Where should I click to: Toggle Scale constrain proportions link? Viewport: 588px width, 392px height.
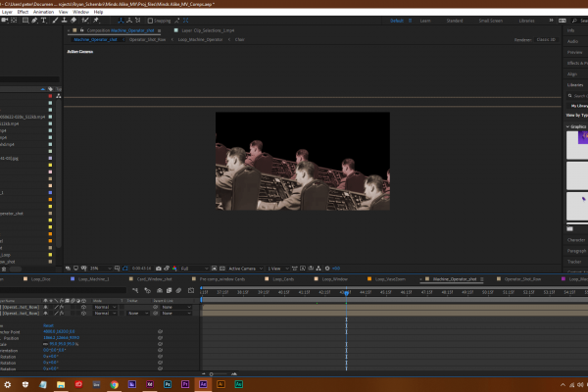point(45,344)
